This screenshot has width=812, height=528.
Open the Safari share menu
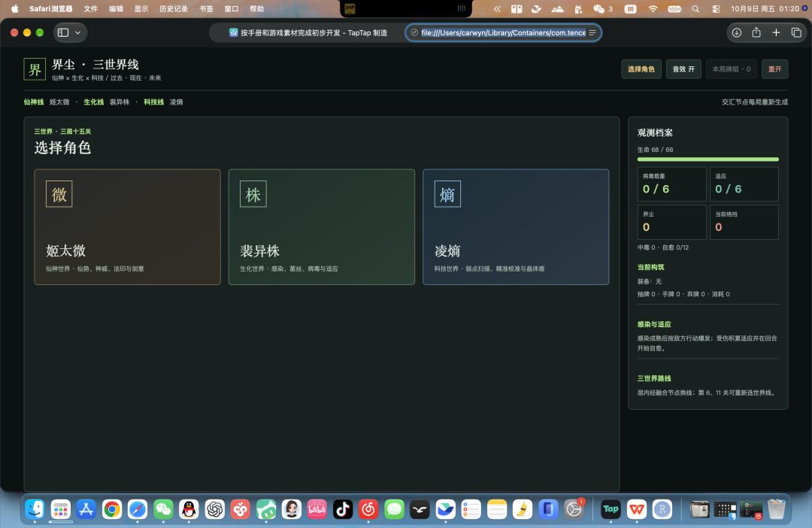point(756,32)
